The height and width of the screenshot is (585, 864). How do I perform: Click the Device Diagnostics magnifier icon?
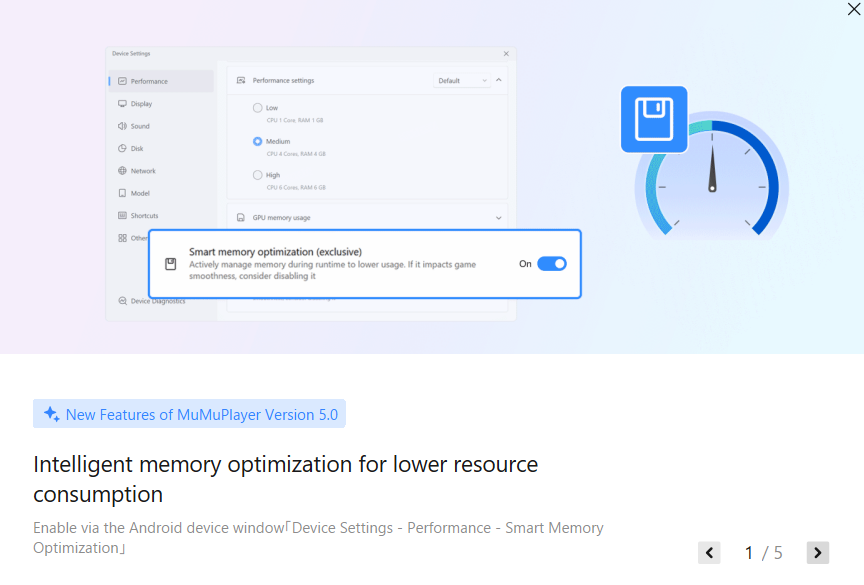tap(122, 301)
